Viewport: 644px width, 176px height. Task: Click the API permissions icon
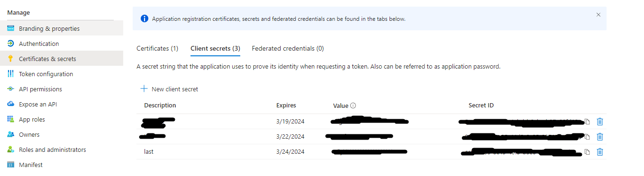10,89
